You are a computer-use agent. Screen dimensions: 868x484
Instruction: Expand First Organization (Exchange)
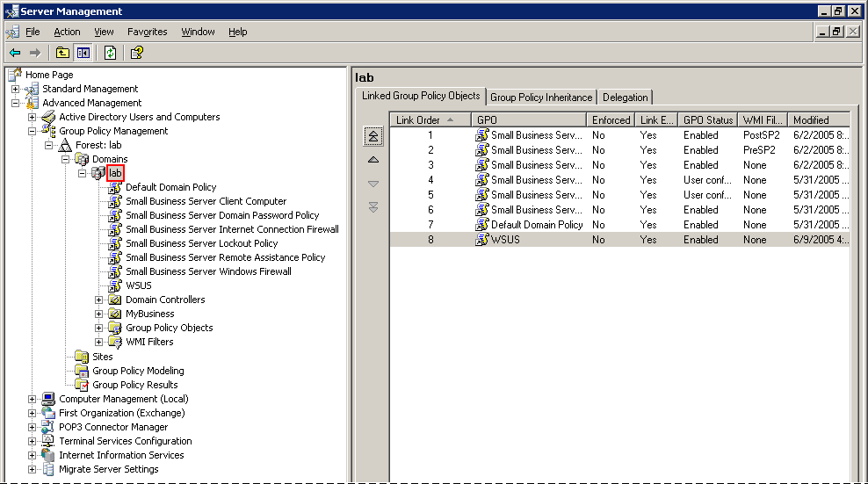[x=33, y=413]
